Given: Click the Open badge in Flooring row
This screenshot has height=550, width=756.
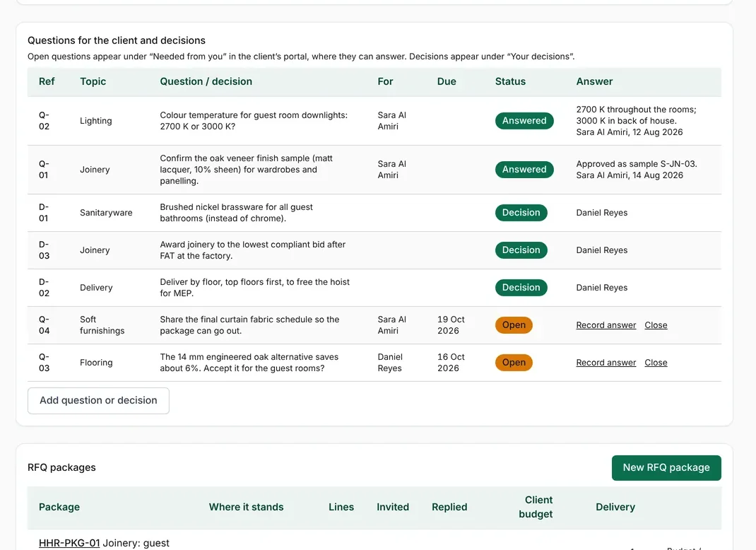Looking at the screenshot, I should click(x=514, y=363).
